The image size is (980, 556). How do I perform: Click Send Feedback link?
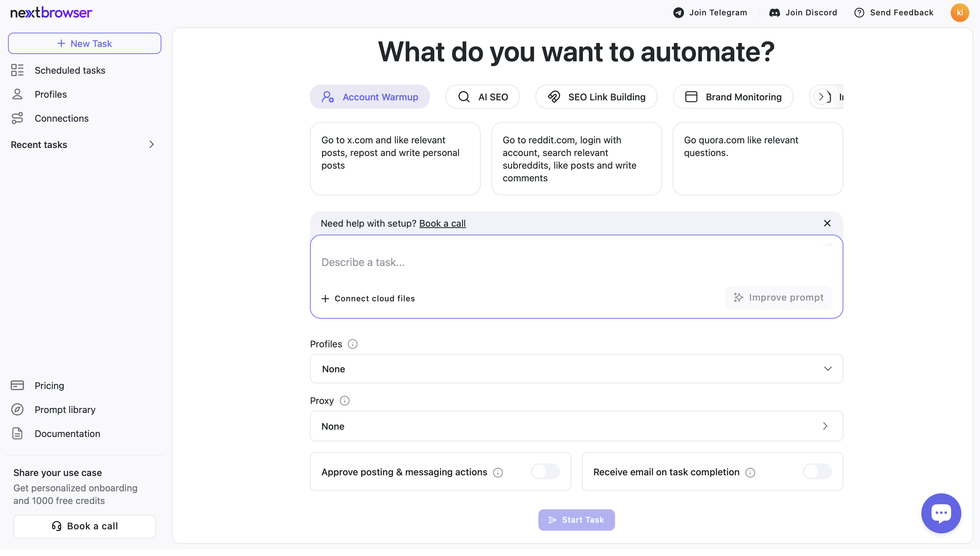[x=894, y=13]
